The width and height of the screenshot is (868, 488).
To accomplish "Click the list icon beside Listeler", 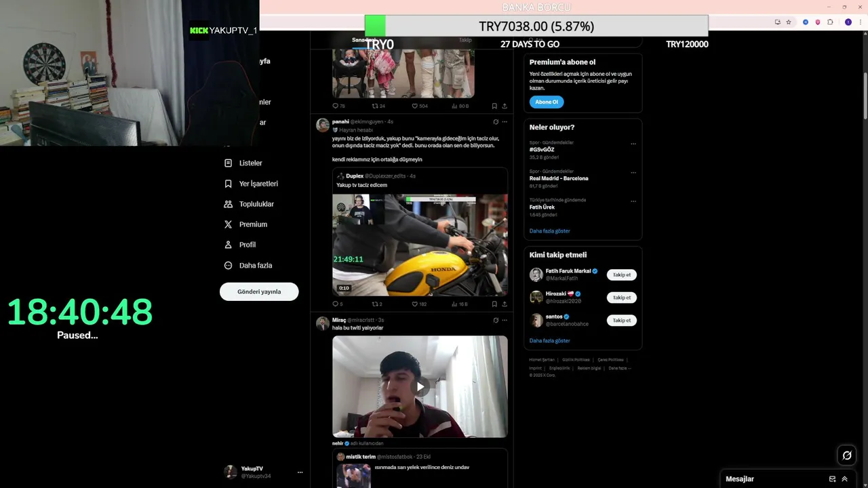I will point(228,163).
